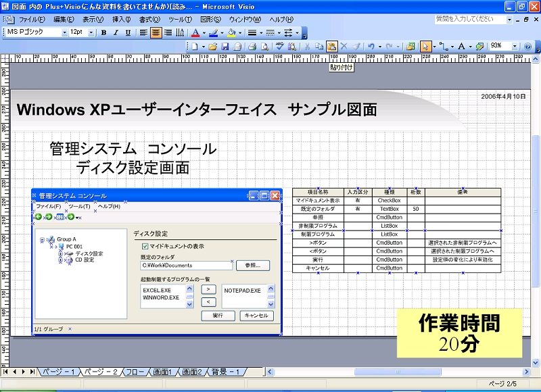
Task: Set text alignment to left
Action: pos(143,32)
